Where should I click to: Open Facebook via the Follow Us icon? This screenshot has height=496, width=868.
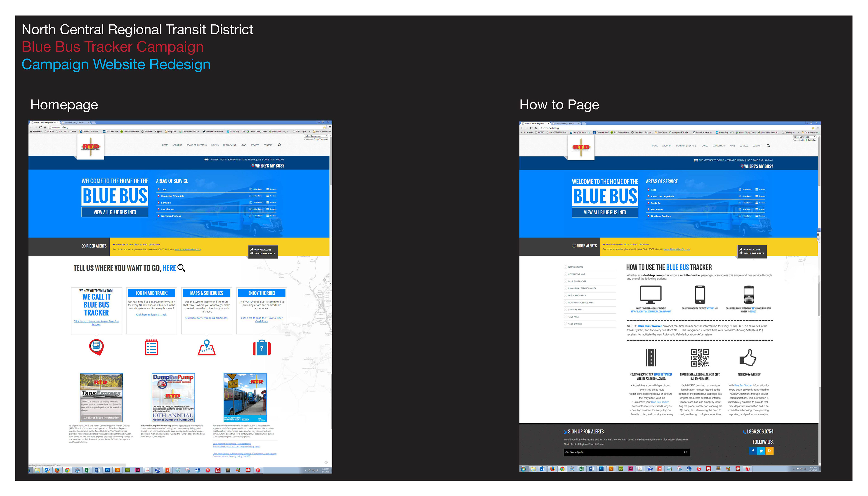click(x=752, y=451)
